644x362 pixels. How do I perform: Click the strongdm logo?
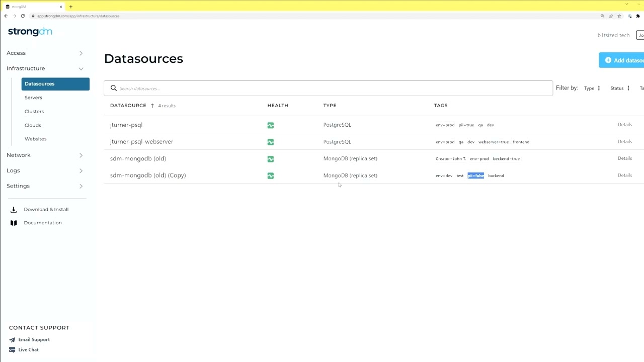click(x=30, y=32)
